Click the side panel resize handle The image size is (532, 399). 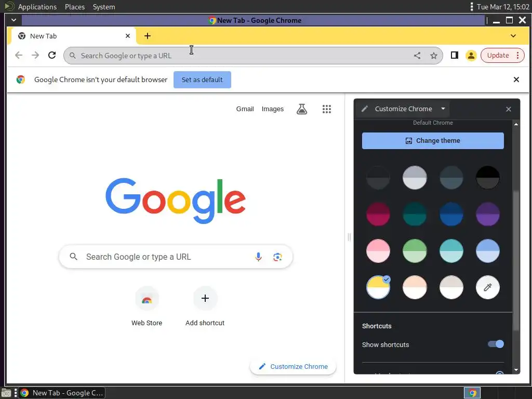pos(349,237)
